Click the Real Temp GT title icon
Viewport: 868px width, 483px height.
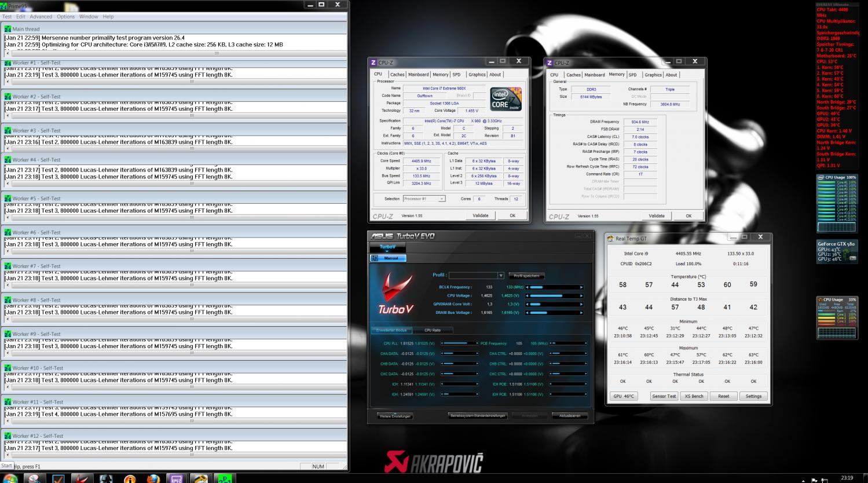pyautogui.click(x=610, y=239)
